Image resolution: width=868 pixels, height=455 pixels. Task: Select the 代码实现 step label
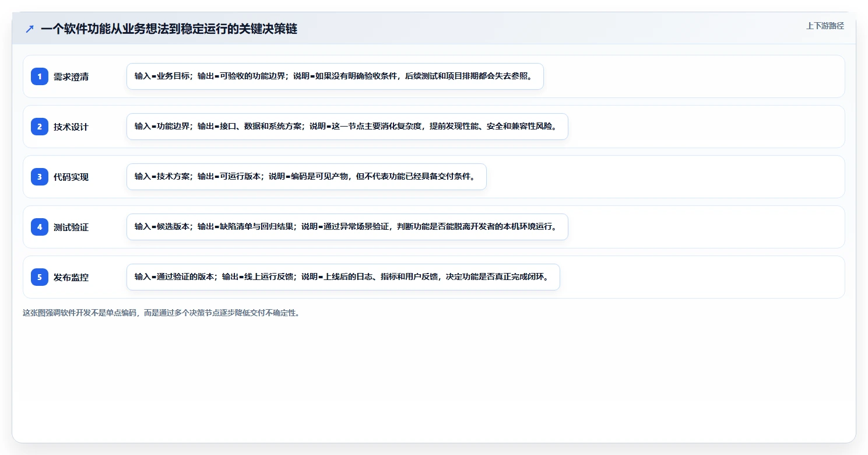click(x=71, y=177)
